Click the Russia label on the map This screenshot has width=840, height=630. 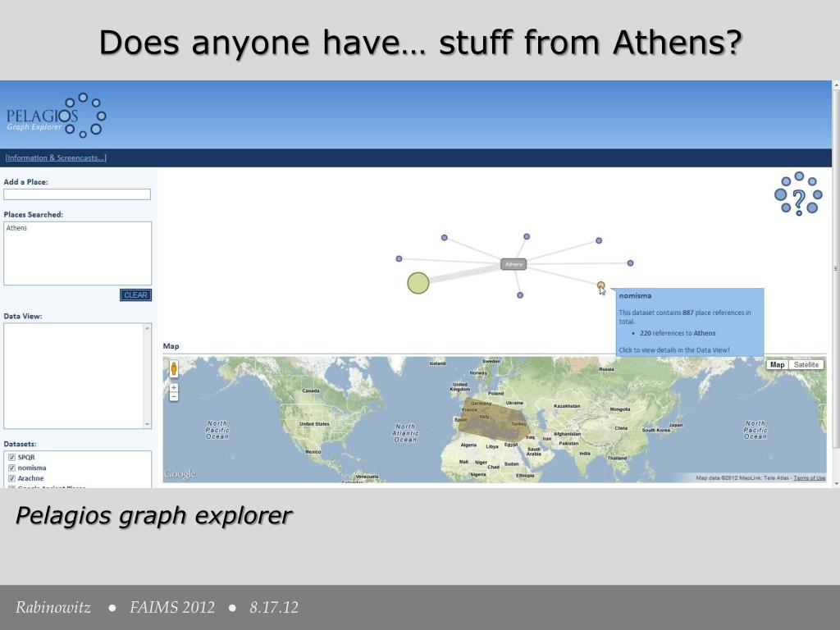[x=606, y=369]
